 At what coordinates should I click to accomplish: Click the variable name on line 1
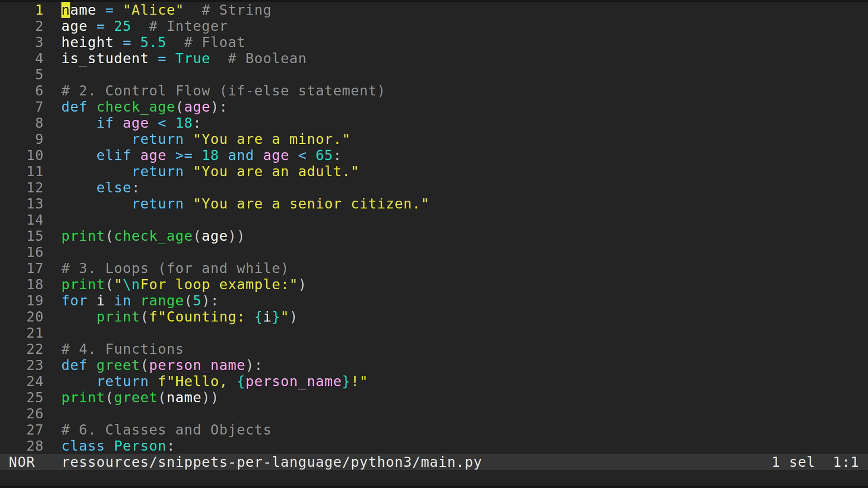[78, 9]
